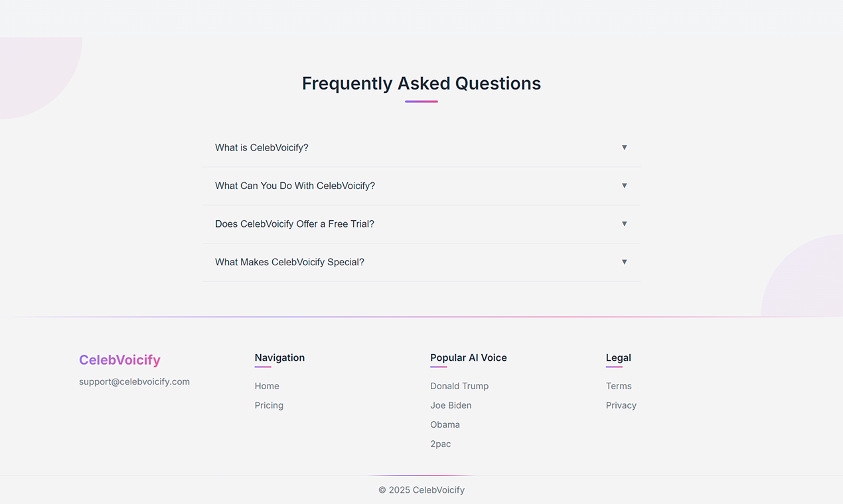
Task: Click the CelebVoicify footer logo
Action: pos(119,359)
